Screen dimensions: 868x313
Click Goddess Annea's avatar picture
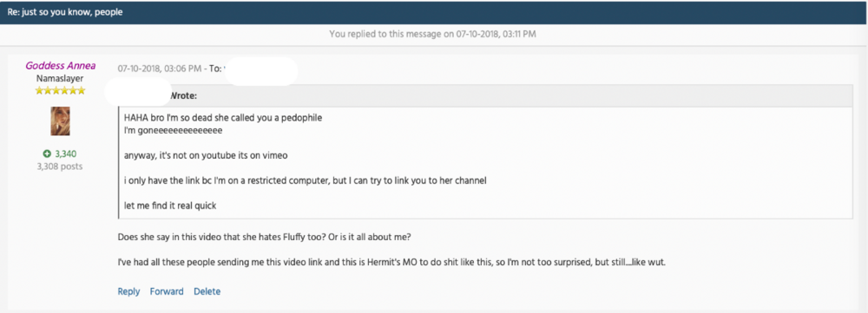click(61, 121)
